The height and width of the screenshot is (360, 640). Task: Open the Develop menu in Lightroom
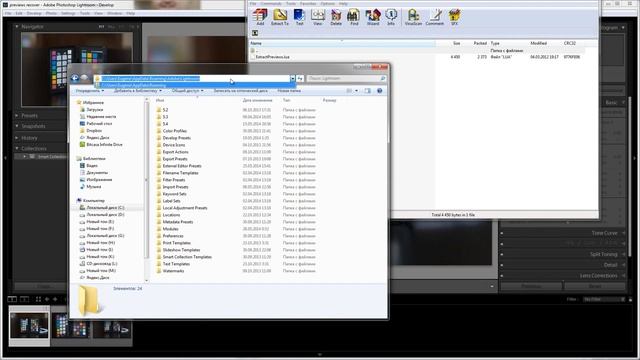click(34, 13)
